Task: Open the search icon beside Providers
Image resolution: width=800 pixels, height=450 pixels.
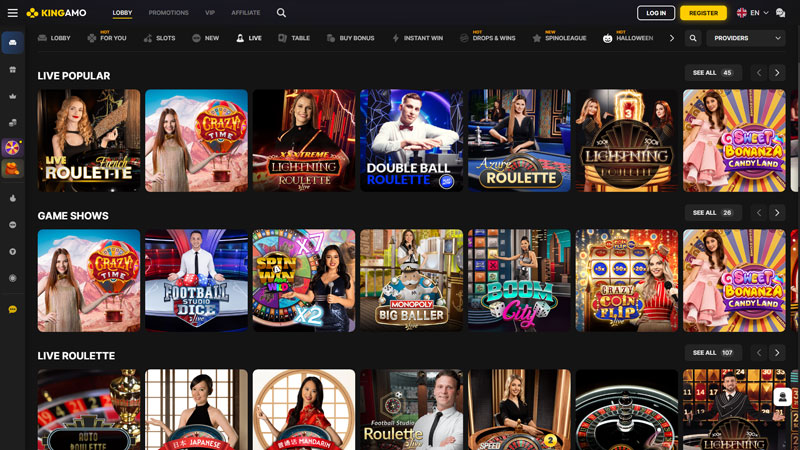Action: (693, 38)
